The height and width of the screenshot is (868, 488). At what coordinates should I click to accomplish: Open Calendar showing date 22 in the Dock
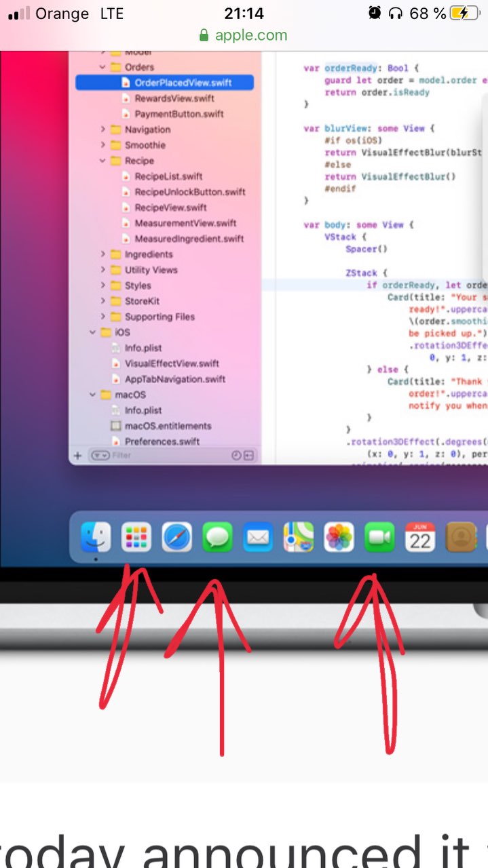pyautogui.click(x=420, y=538)
